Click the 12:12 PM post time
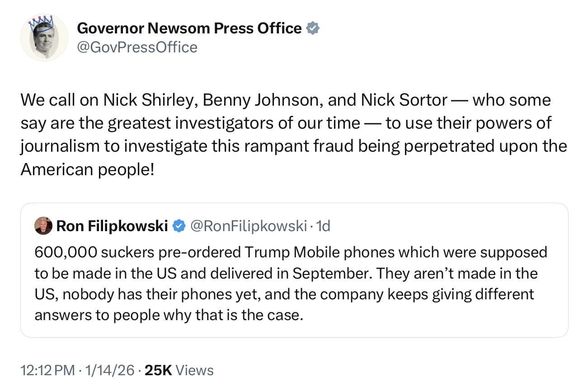The width and height of the screenshot is (588, 391). tap(47, 370)
